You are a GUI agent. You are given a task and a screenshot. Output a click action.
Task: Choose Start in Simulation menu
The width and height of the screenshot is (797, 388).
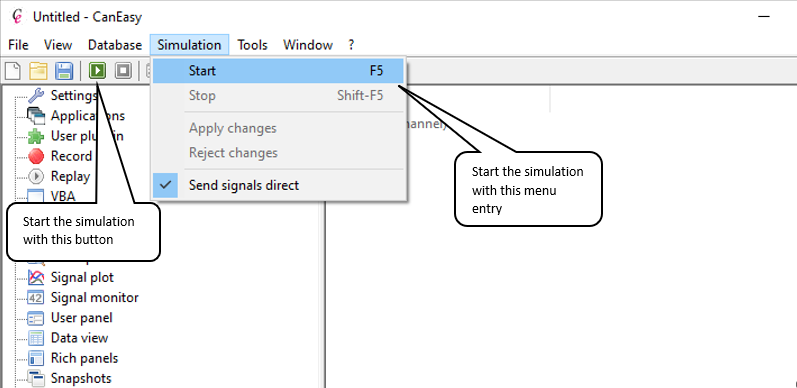[279, 71]
